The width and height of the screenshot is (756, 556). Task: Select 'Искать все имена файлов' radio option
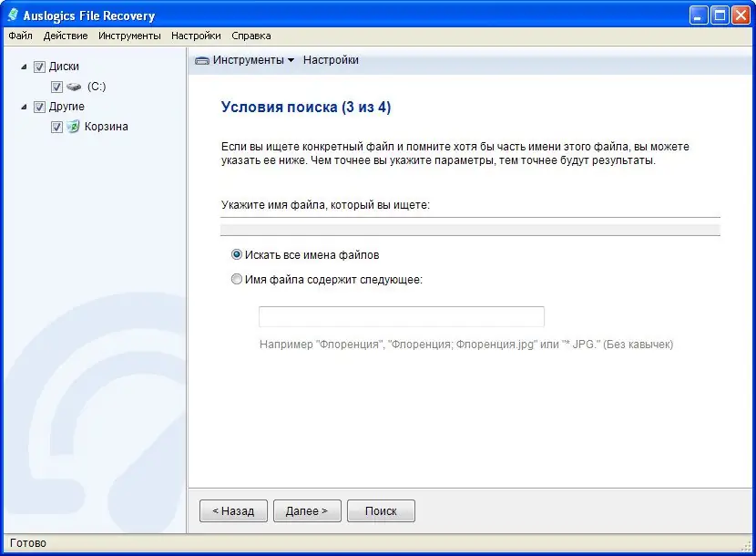tap(236, 254)
